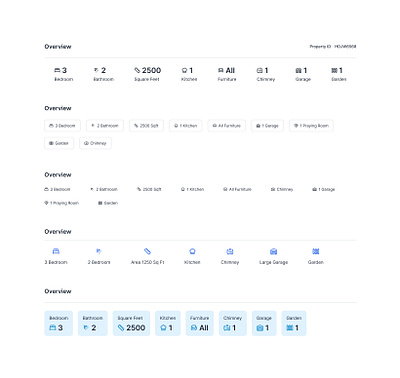Click the garage icon in the light-blue Garage card
The width and height of the screenshot is (400, 378).
point(260,328)
